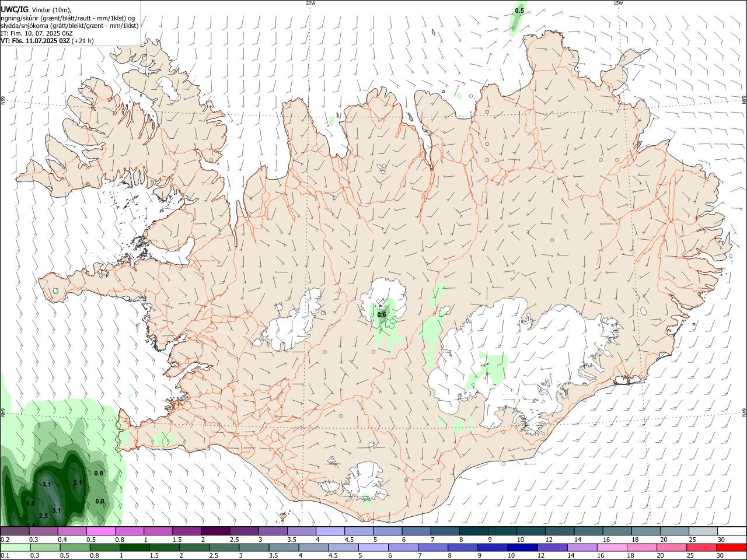Click the 2.1 precipitation value in green area
Image resolution: width=747 pixels, height=560 pixels.
coord(78,482)
